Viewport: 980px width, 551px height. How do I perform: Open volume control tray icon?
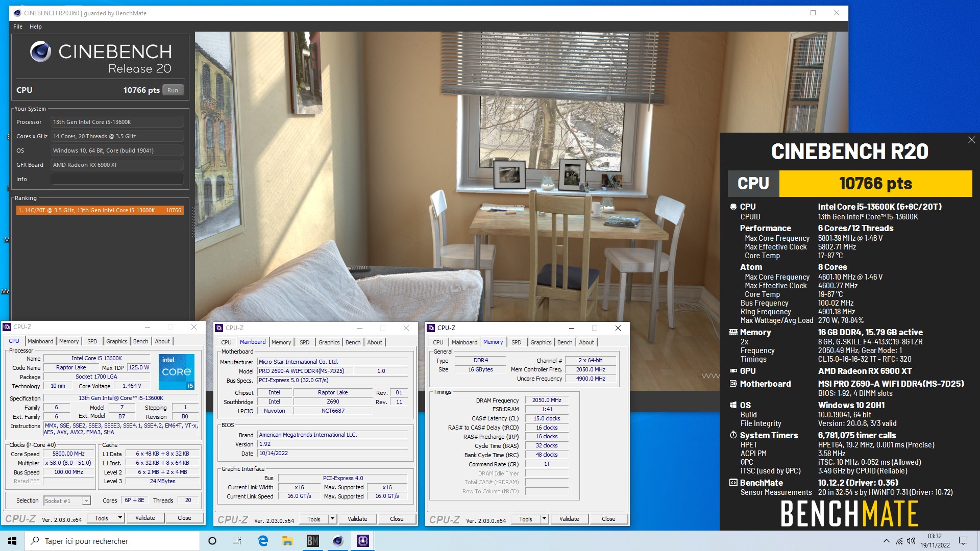click(x=911, y=541)
